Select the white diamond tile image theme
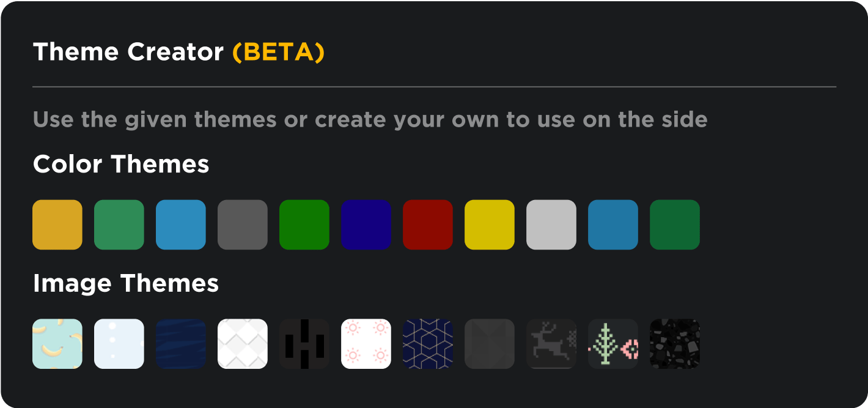The height and width of the screenshot is (408, 868). tap(243, 344)
